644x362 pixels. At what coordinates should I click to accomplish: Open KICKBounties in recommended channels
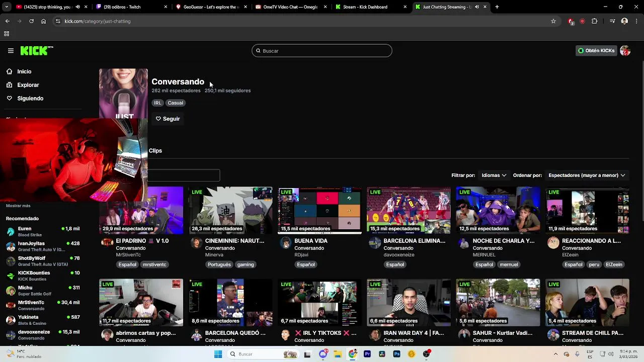pyautogui.click(x=43, y=276)
